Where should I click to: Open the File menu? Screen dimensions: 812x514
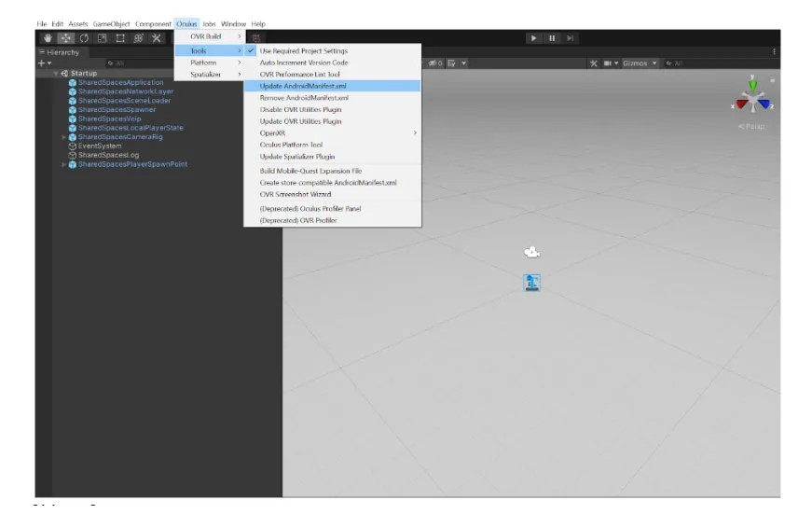[41, 24]
